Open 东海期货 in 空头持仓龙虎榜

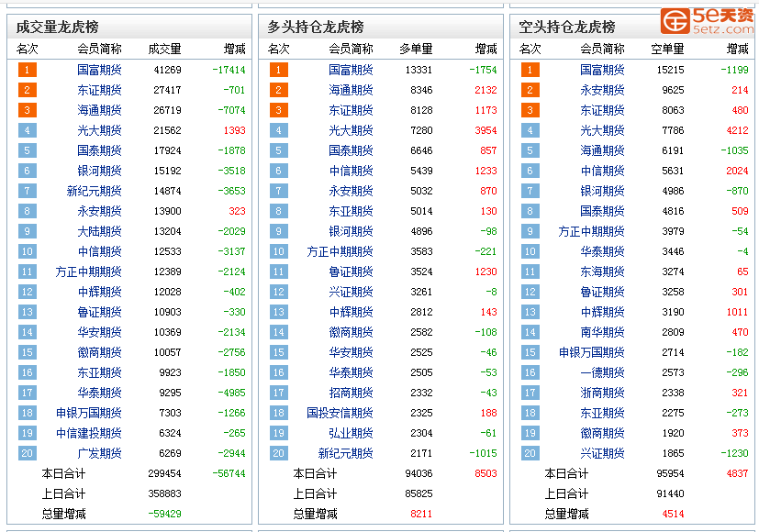[603, 272]
